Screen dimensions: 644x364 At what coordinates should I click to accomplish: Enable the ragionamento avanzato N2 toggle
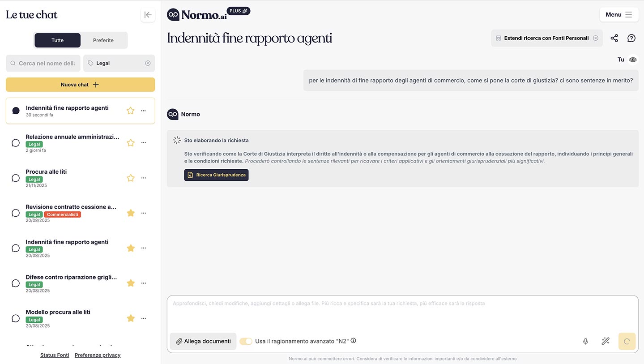coord(246,341)
